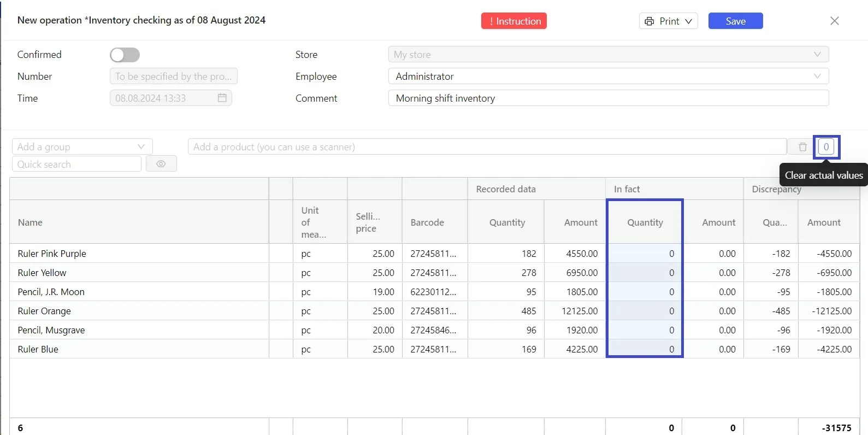Edit In fact quantity for Ruler Pink Purple
This screenshot has height=435, width=868.
coord(645,254)
